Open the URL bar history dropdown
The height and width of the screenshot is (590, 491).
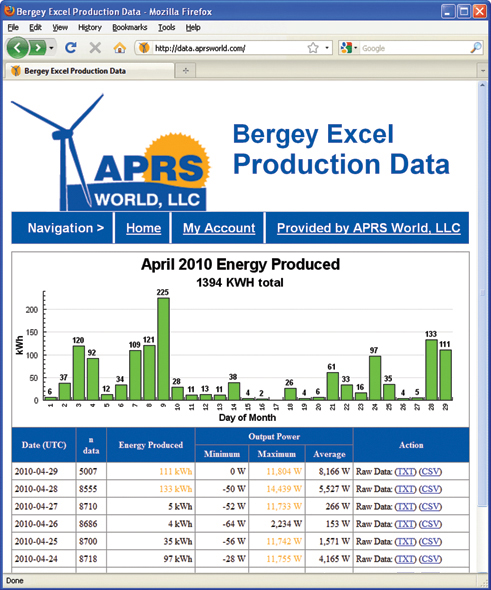tap(327, 48)
